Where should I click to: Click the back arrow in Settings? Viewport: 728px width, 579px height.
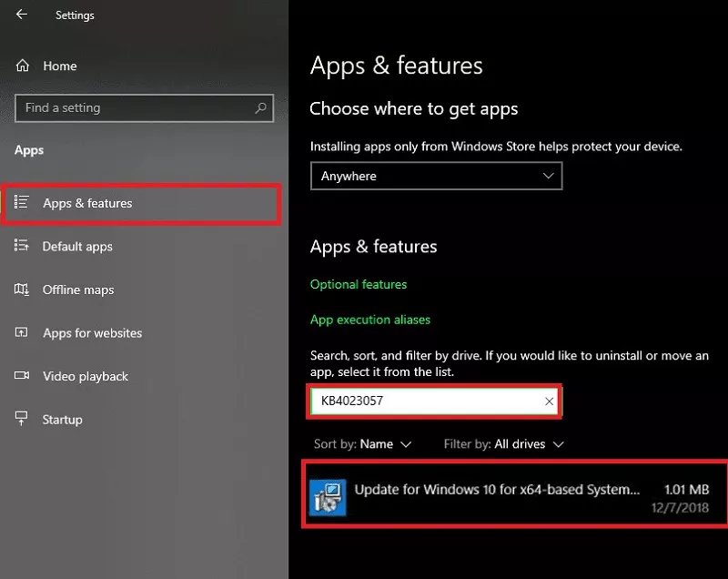[x=22, y=15]
